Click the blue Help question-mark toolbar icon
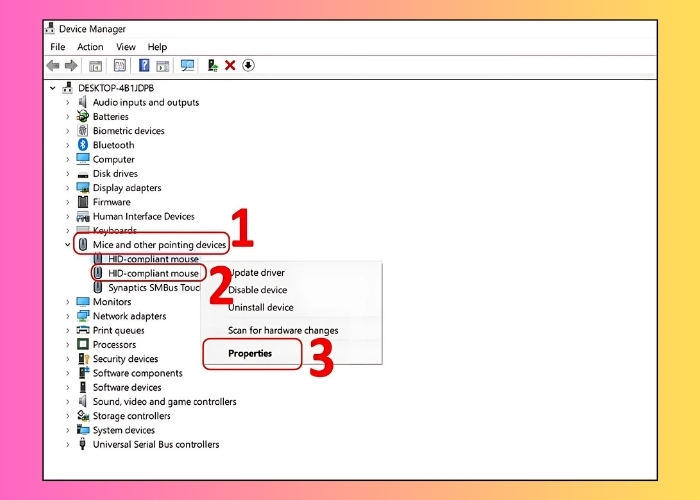 tap(144, 65)
